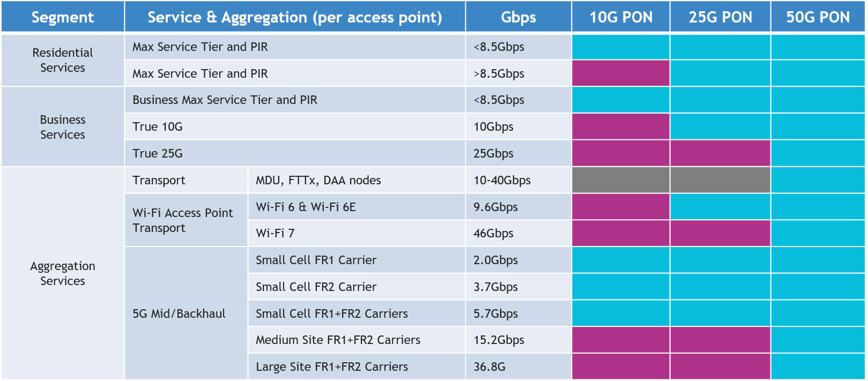Click the gray 10G PON cell for Transport

[x=621, y=180]
